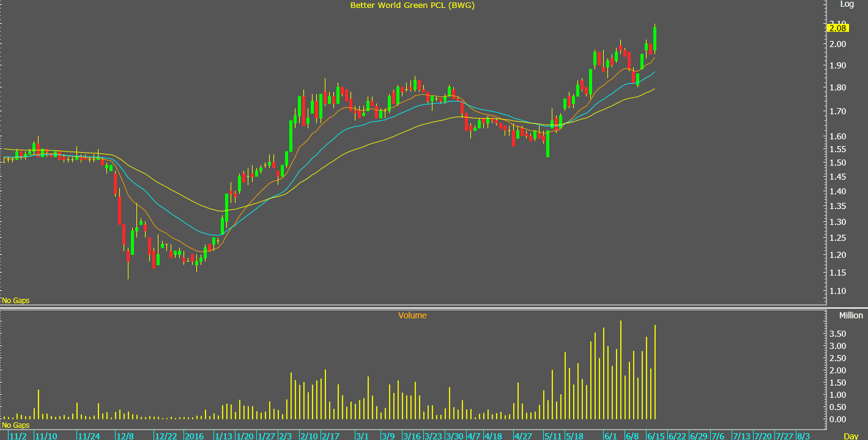Select the 1/13 date on time axis
The width and height of the screenshot is (868, 440).
coord(223,436)
